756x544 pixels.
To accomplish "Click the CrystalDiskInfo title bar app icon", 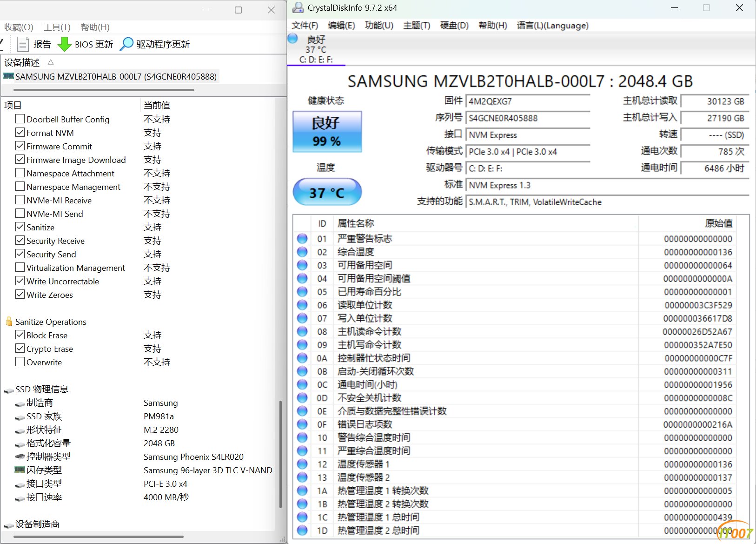I will coord(298,8).
